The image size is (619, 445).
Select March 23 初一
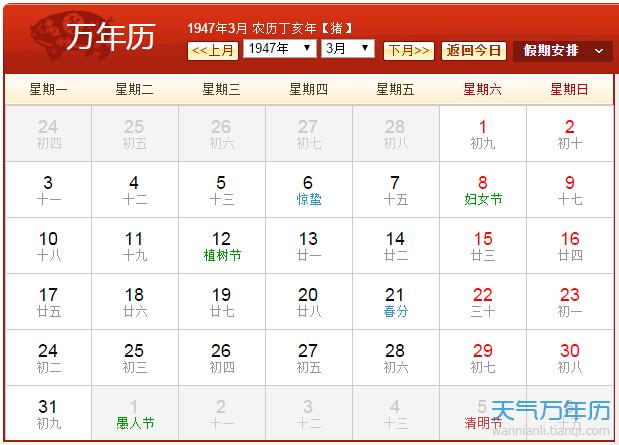click(570, 302)
